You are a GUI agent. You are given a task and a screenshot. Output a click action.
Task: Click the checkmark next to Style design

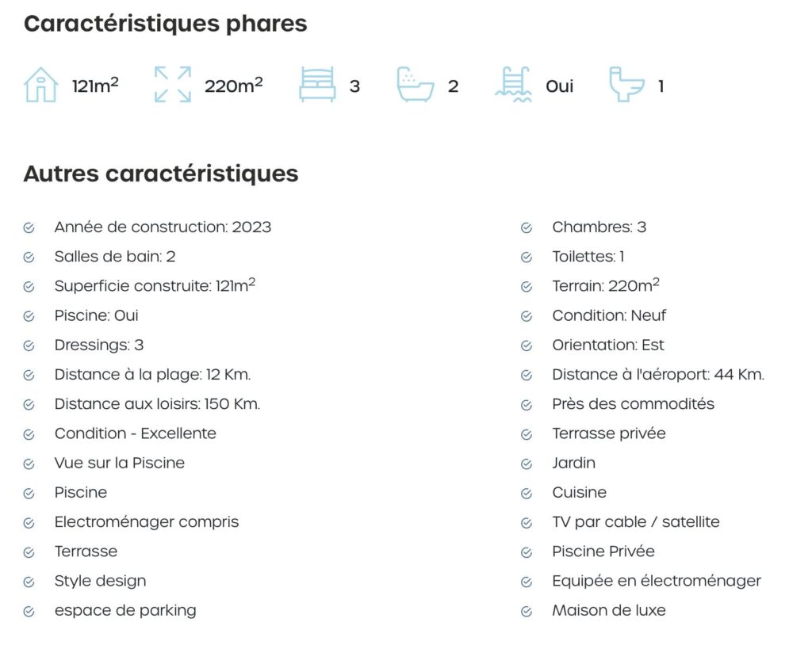29,582
